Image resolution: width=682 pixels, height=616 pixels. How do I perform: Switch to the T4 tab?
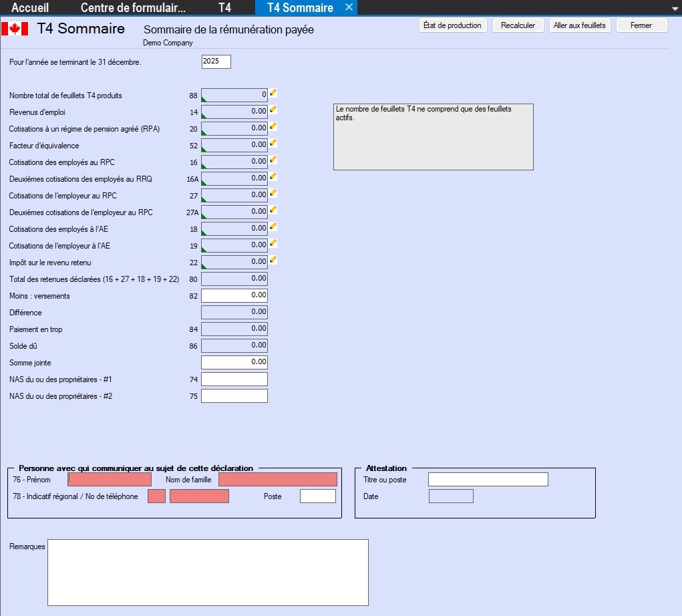[x=225, y=8]
